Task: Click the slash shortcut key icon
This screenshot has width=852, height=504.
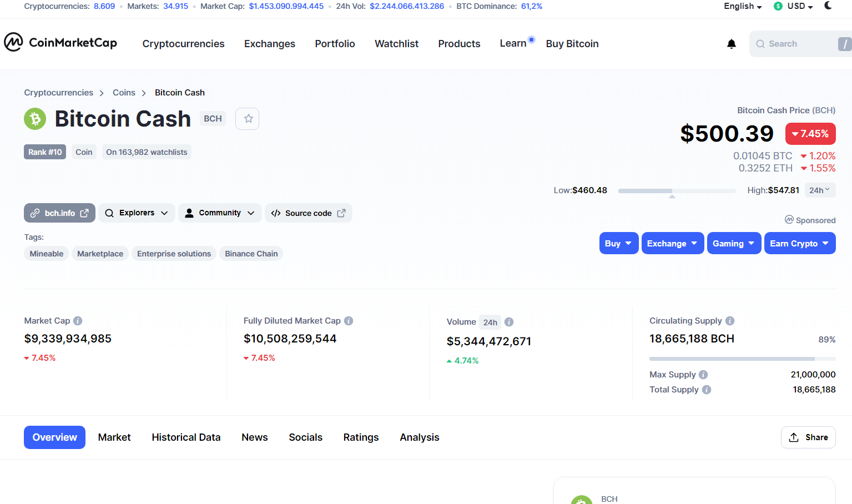Action: (845, 44)
